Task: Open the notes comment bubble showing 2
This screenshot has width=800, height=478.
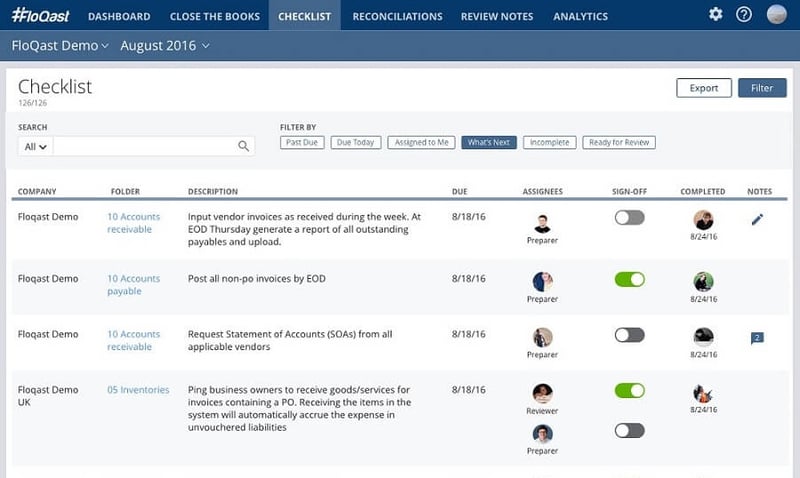Action: (x=757, y=338)
